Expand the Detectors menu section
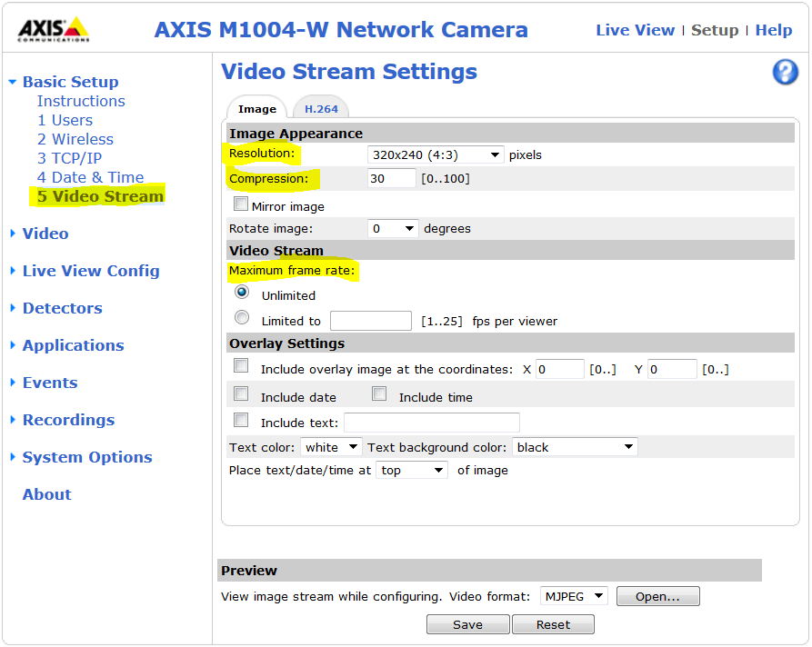 click(x=62, y=308)
